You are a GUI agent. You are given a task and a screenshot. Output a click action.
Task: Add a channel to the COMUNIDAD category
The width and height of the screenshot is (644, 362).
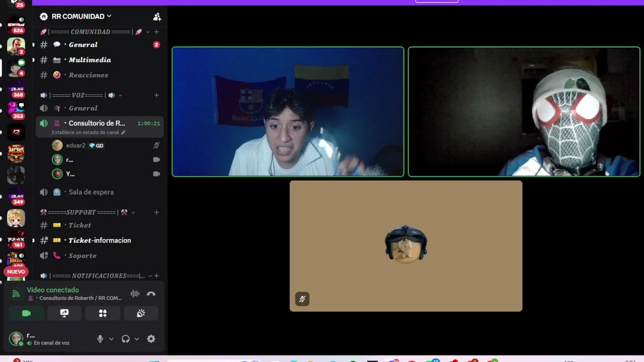tap(156, 32)
